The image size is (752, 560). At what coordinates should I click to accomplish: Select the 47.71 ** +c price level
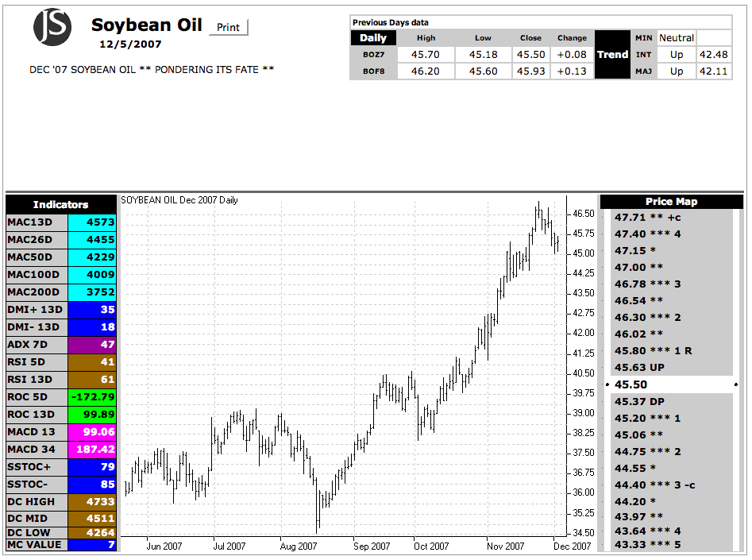click(x=671, y=217)
